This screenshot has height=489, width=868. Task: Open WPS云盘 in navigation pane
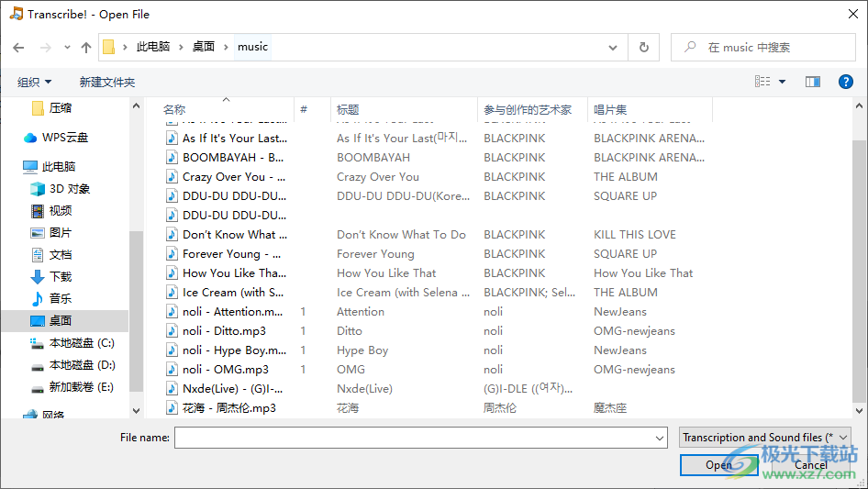(x=65, y=138)
